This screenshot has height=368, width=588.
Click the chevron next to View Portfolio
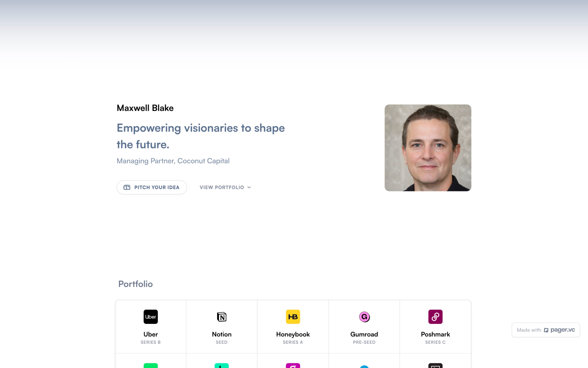tap(249, 187)
